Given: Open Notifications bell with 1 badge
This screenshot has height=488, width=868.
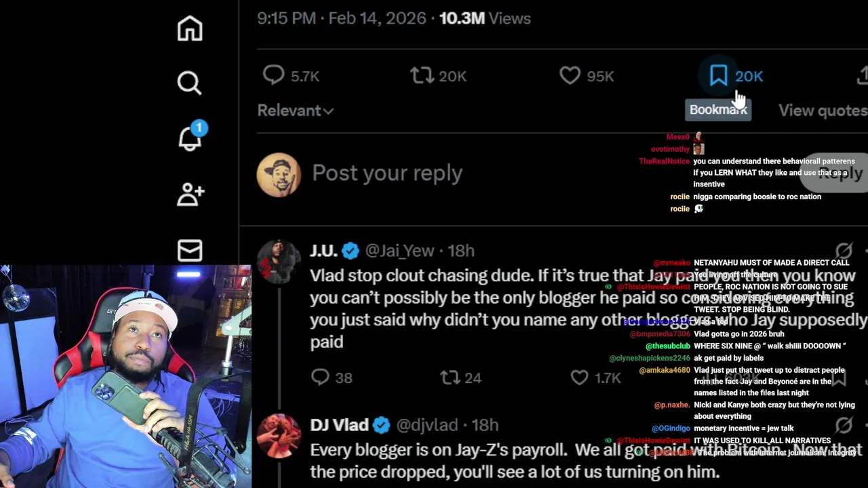Looking at the screenshot, I should point(191,136).
